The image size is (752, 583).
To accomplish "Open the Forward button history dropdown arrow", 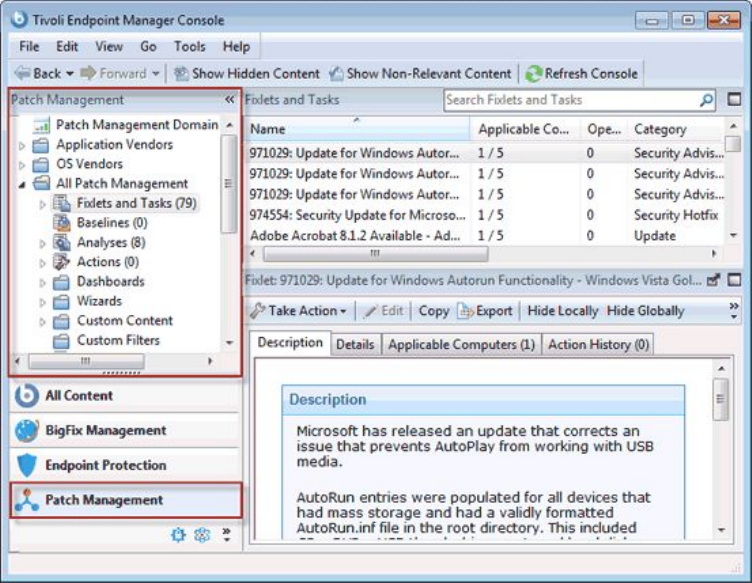I will point(155,74).
